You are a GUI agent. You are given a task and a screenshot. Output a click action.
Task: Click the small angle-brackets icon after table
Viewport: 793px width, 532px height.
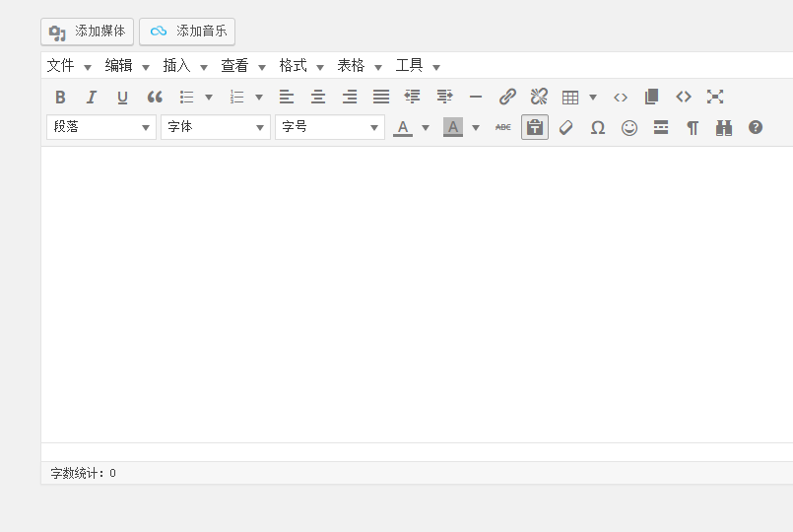click(x=621, y=98)
